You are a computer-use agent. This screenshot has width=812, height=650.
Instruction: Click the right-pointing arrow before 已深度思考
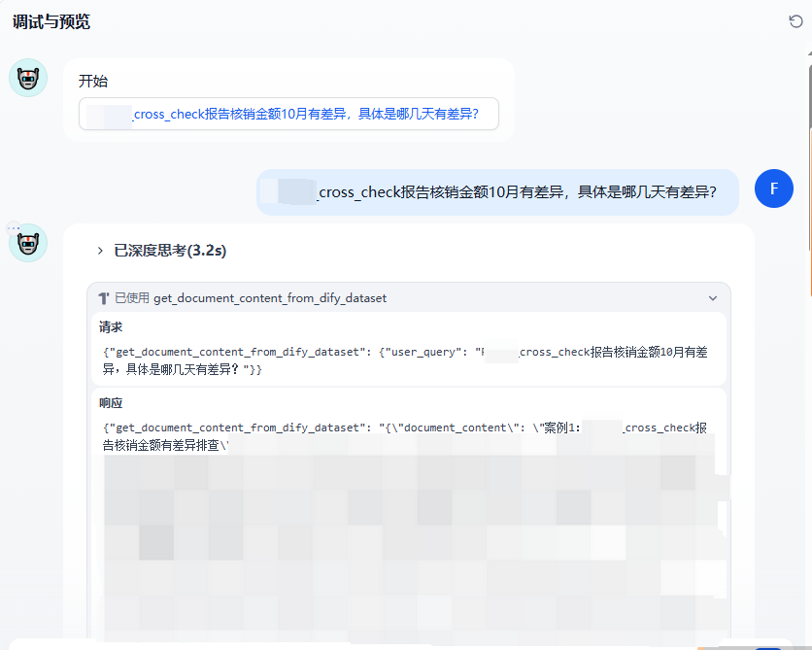point(100,250)
